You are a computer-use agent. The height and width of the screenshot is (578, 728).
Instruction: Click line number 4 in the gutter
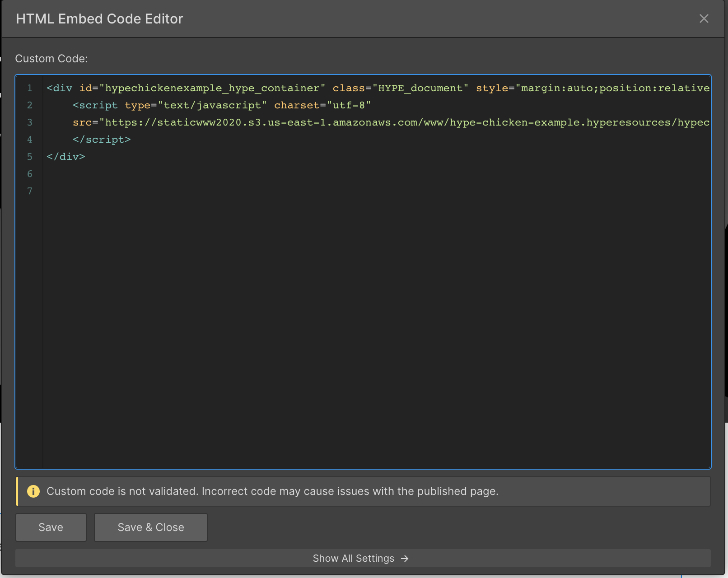pyautogui.click(x=30, y=140)
